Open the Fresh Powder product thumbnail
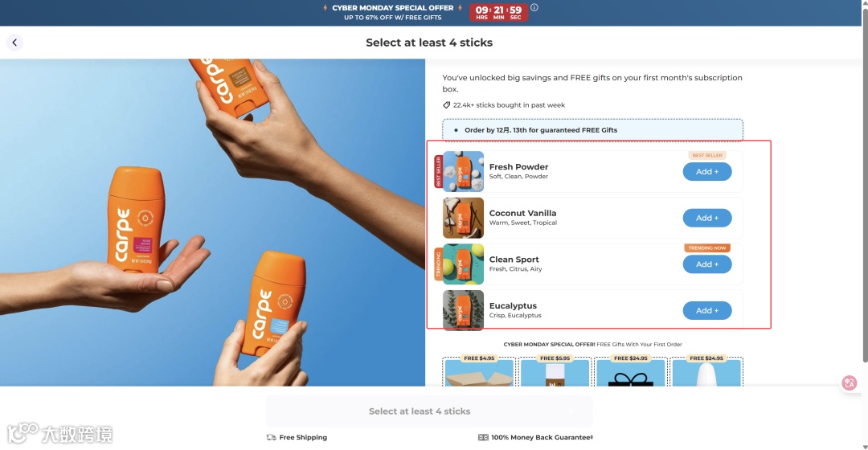The width and height of the screenshot is (868, 450). tap(464, 172)
